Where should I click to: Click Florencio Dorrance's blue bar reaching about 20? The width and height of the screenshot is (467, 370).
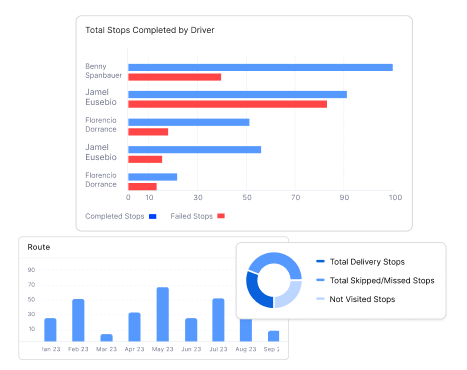[153, 177]
